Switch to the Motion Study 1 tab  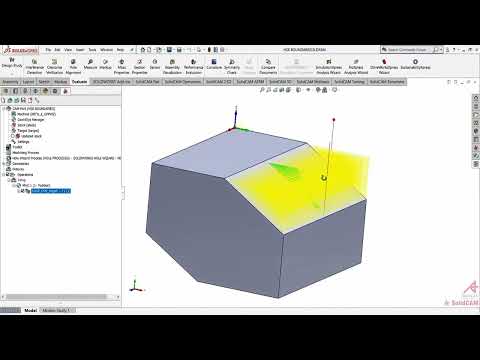click(x=57, y=310)
